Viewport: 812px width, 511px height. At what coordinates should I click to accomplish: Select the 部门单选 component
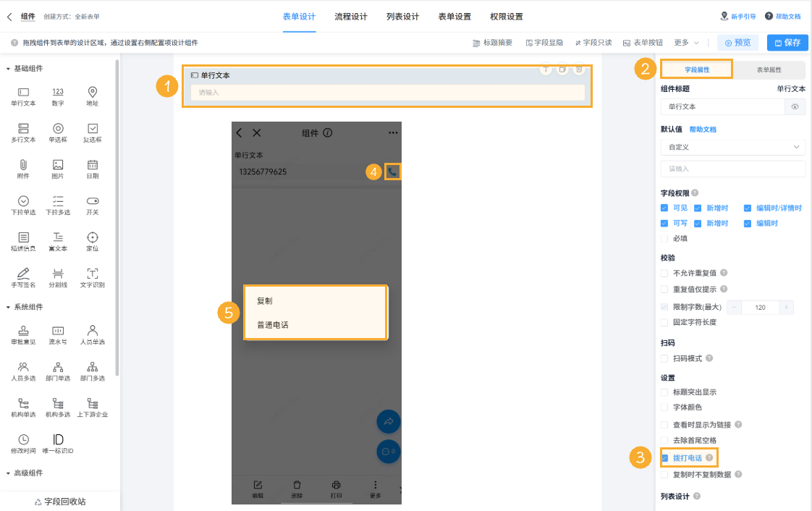coord(58,371)
